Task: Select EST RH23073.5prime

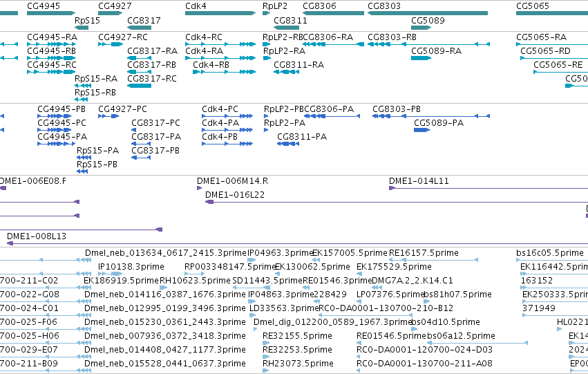Action: point(266,371)
